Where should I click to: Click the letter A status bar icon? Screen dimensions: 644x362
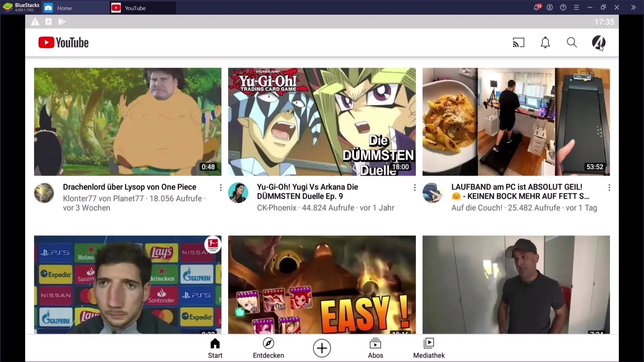click(49, 22)
